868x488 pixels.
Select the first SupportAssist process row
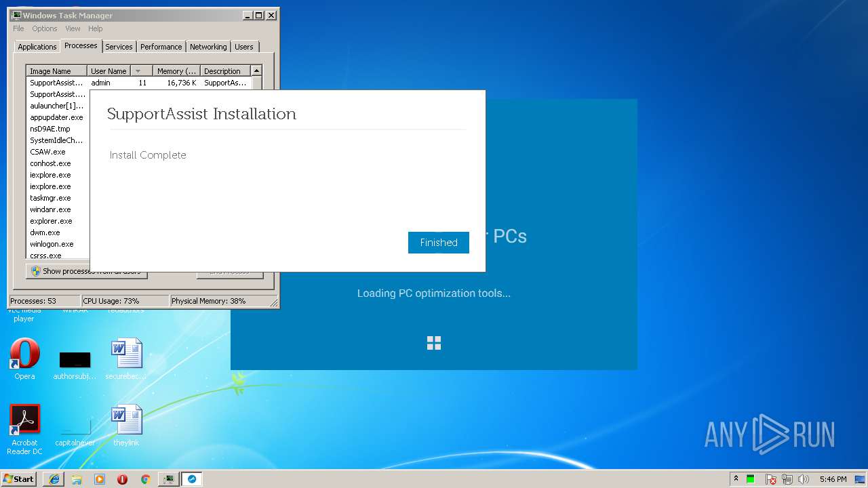(x=138, y=83)
